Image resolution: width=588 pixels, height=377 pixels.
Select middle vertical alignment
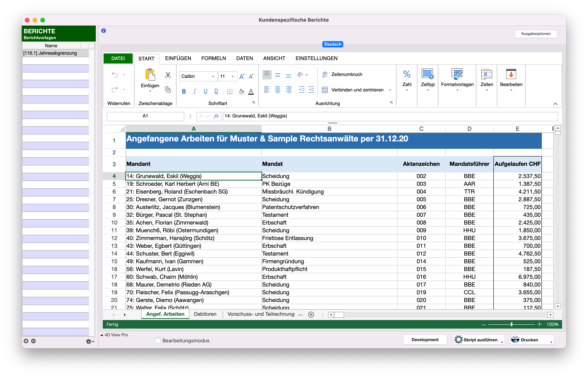[278, 75]
